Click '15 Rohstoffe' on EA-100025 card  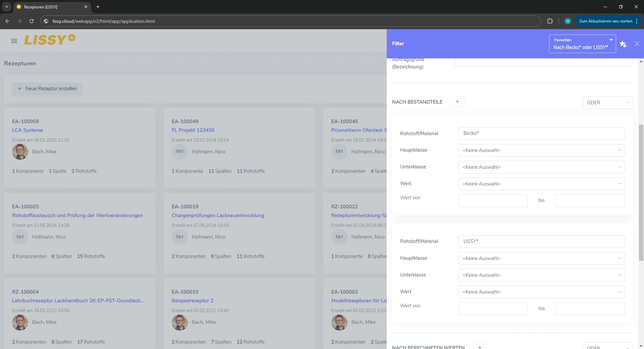91,256
